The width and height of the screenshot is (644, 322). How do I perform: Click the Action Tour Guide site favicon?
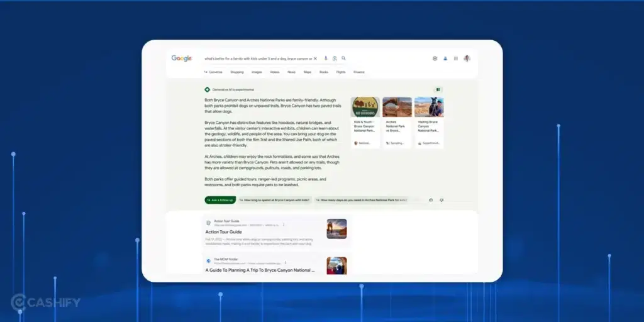click(x=209, y=223)
